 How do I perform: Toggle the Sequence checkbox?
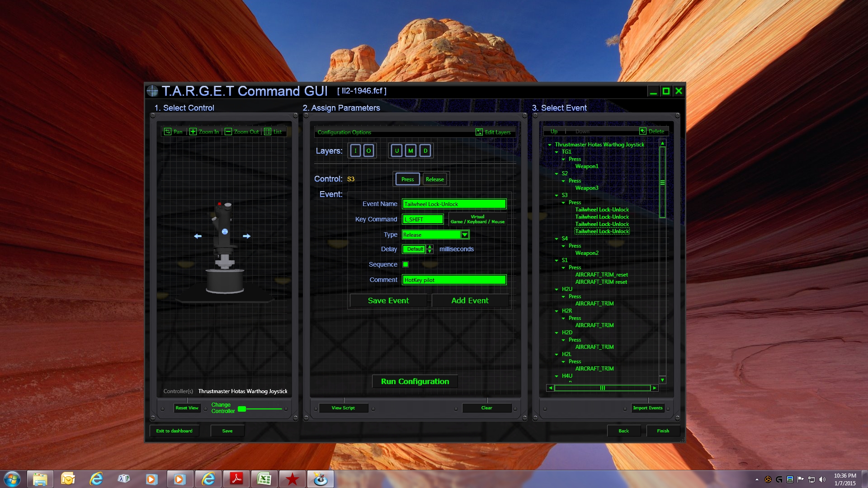406,264
